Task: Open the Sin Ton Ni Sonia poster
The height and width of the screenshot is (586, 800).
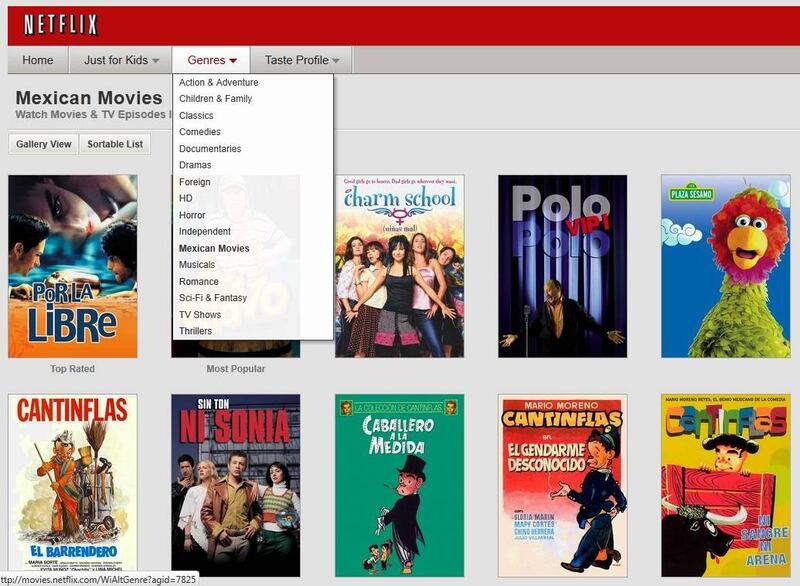Action: coord(236,485)
